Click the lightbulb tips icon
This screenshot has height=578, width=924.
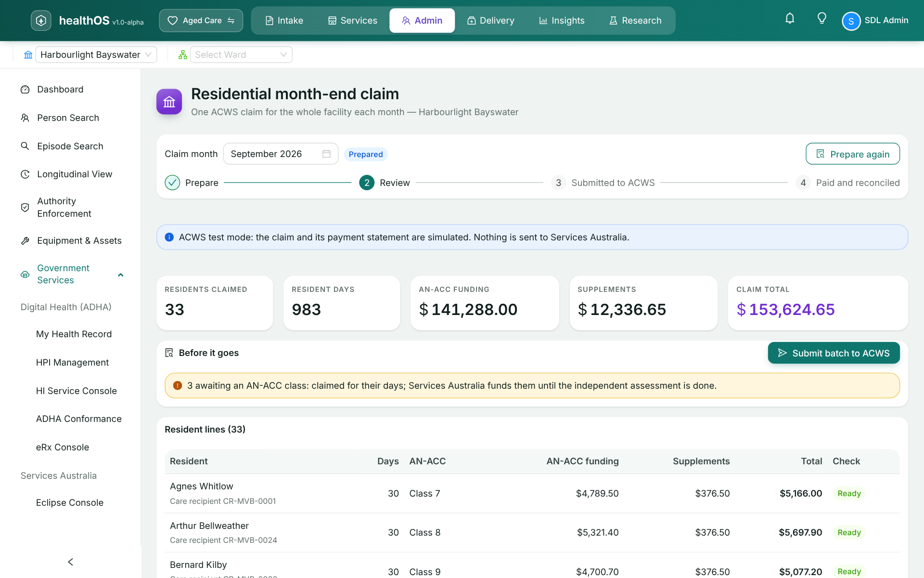point(822,19)
